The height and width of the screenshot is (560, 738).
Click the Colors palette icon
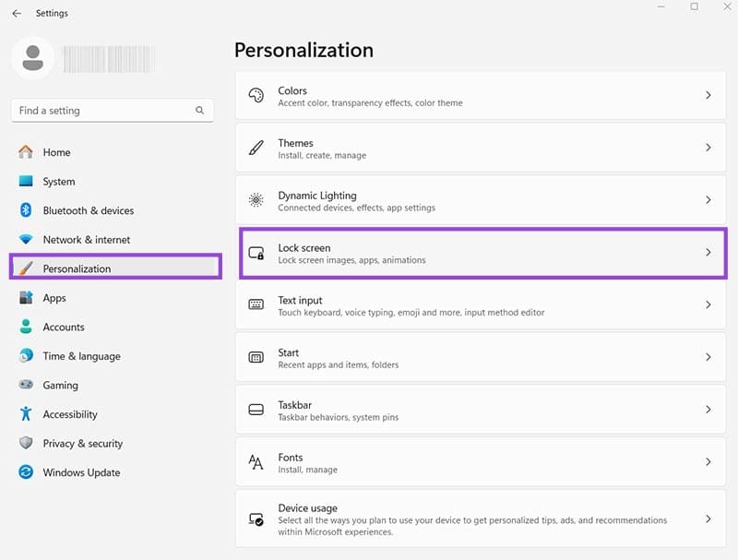pyautogui.click(x=256, y=96)
